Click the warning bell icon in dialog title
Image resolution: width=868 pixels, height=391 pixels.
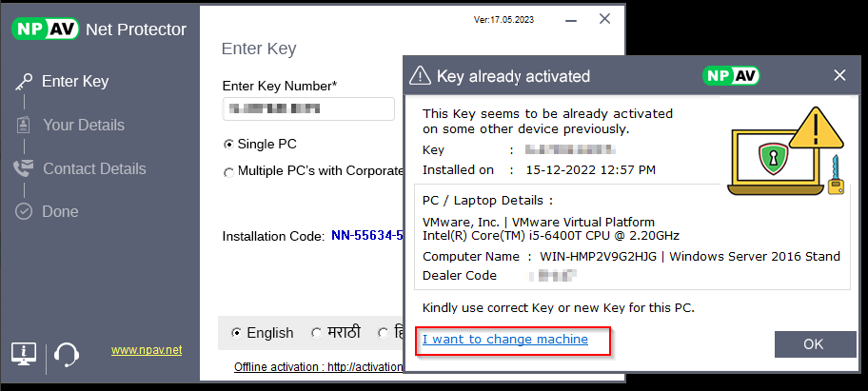[x=421, y=76]
